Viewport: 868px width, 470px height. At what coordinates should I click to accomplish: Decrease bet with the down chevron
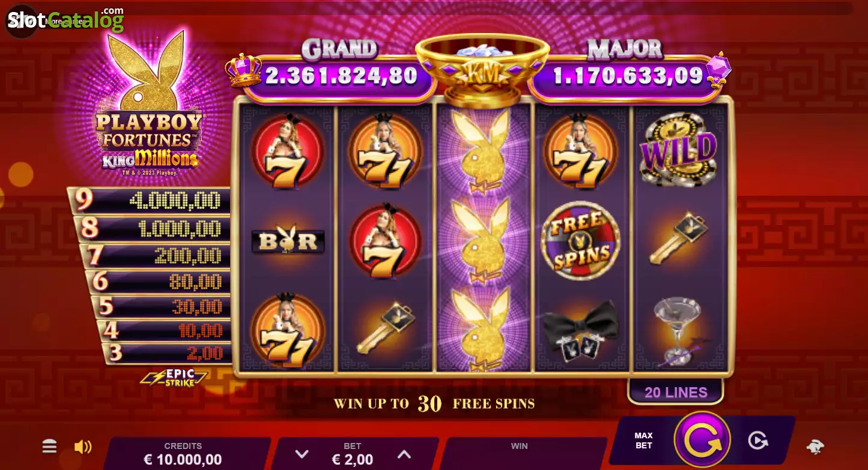point(302,454)
